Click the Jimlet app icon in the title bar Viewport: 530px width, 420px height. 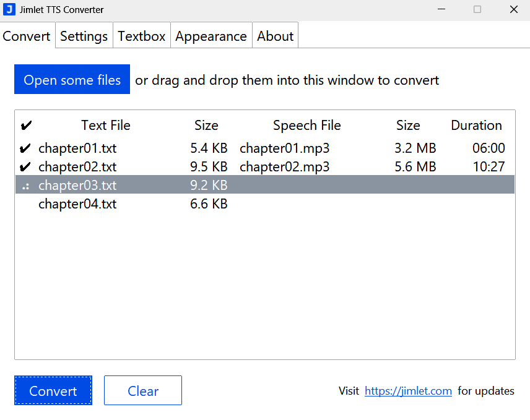(10, 9)
